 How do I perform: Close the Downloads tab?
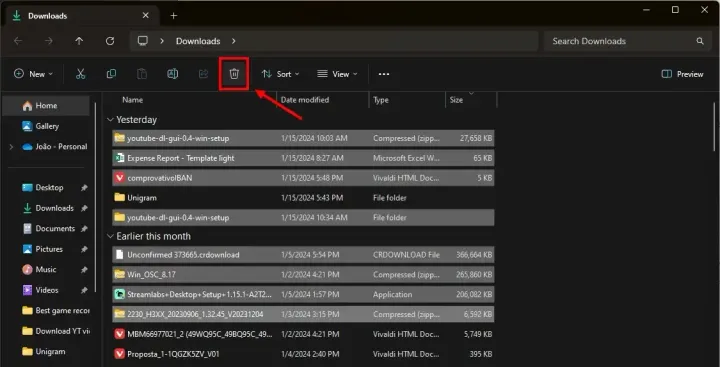point(146,16)
